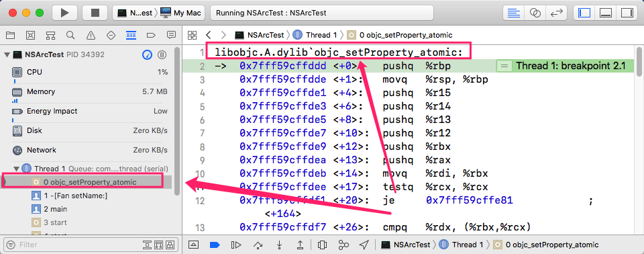Click the address 0x7fff59cffe81 jump target
This screenshot has width=644, height=254.
[x=469, y=200]
